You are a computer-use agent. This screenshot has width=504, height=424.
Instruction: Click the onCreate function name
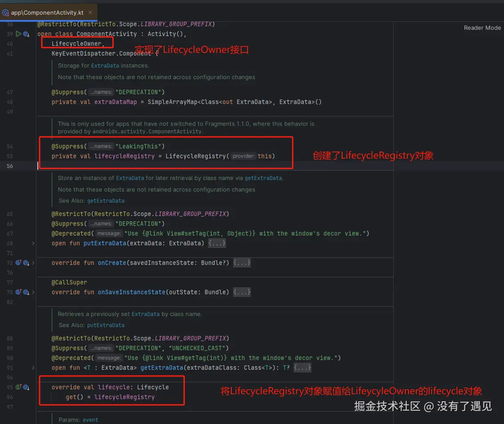[x=112, y=263]
